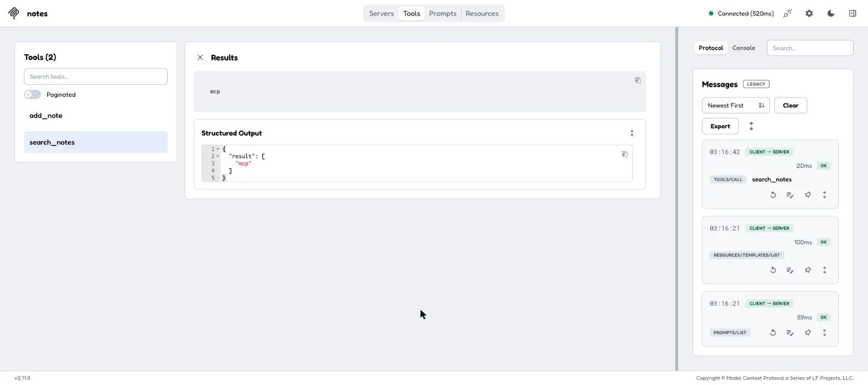Focus the Search tools input

pyautogui.click(x=96, y=76)
